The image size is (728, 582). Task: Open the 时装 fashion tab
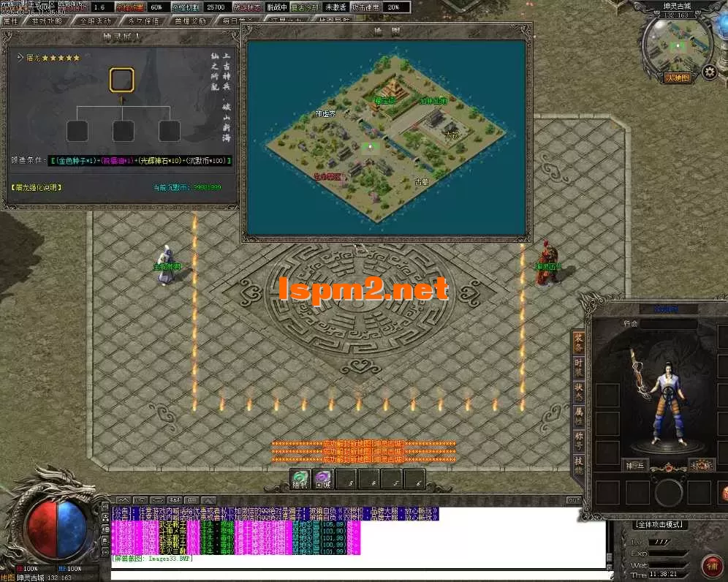click(578, 367)
